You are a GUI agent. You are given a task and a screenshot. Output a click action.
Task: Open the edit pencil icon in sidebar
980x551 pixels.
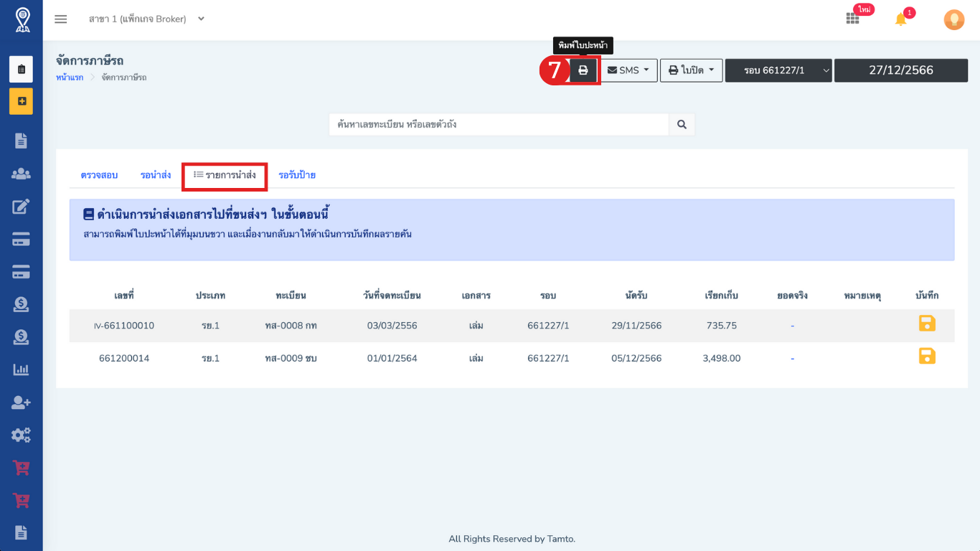(x=22, y=207)
